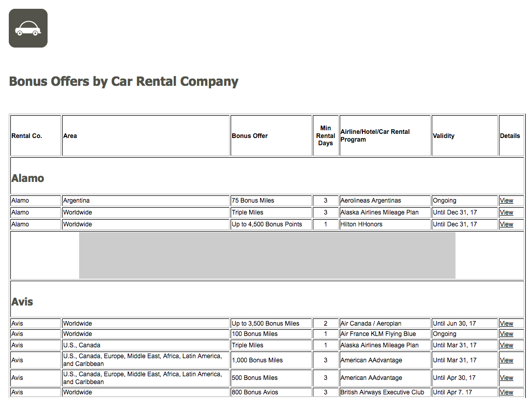Open View link for Avis 1,000 Bonus Miles

506,360
